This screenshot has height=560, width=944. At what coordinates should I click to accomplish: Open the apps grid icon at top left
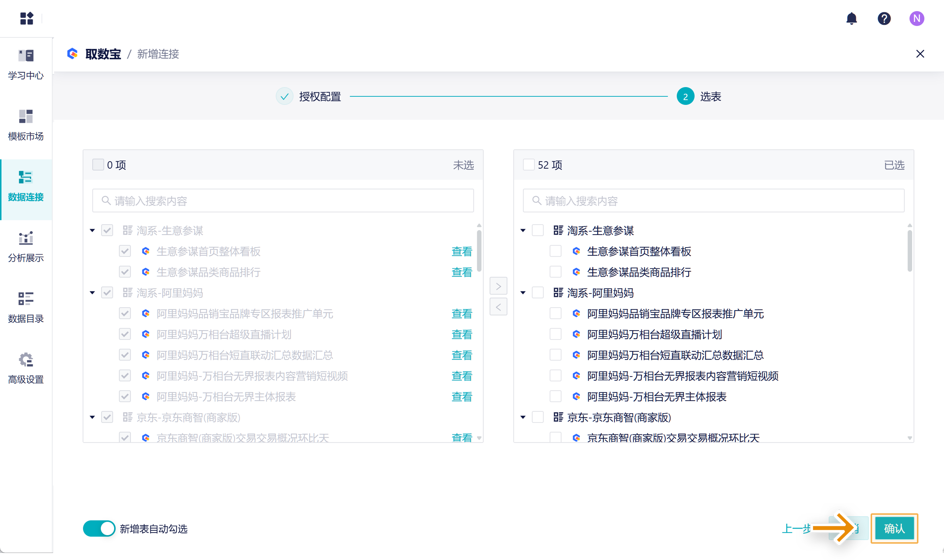tap(26, 19)
